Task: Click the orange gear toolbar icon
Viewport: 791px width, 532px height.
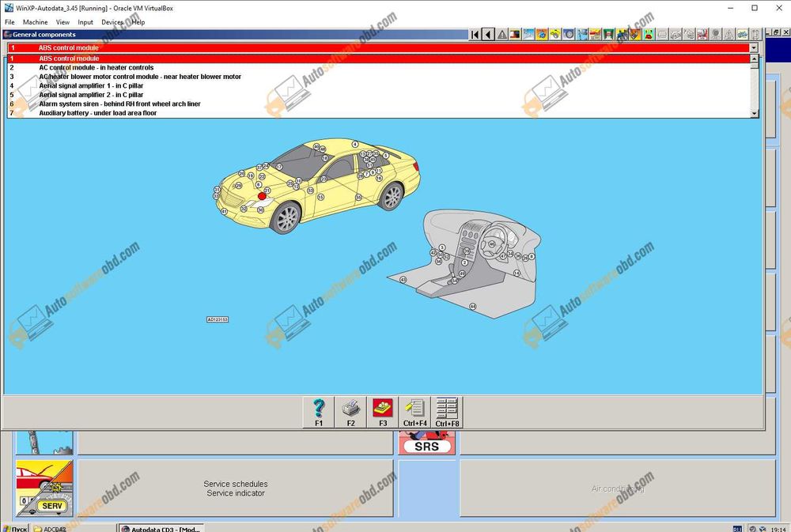Action: [x=542, y=34]
